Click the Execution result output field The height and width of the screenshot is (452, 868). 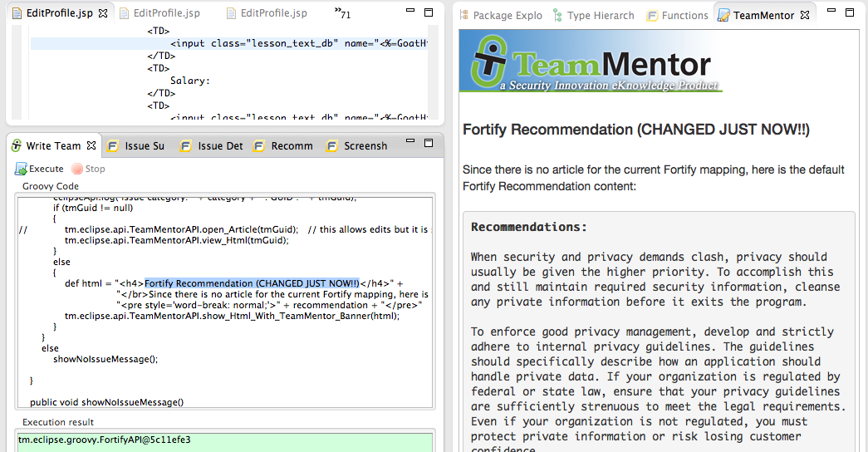tap(225, 442)
